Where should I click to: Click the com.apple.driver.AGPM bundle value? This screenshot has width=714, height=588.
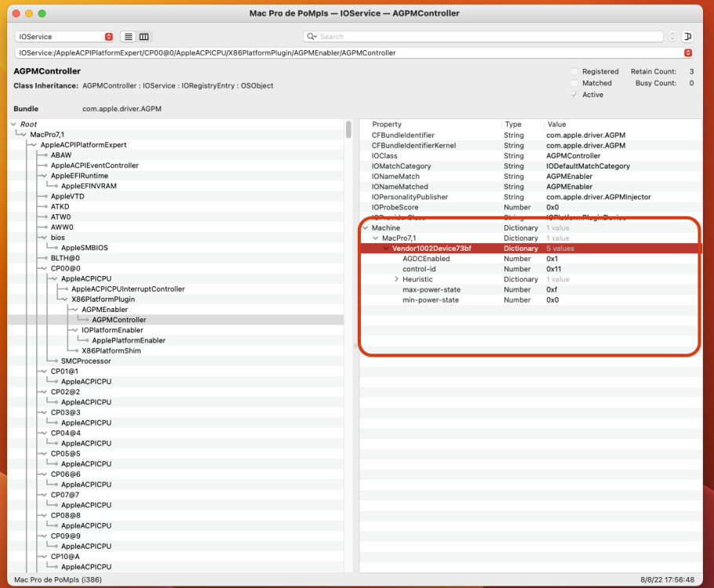(x=122, y=109)
